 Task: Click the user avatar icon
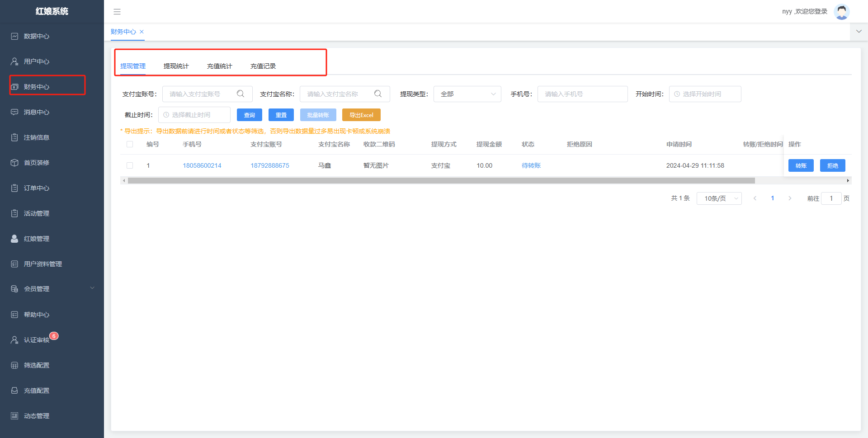click(841, 12)
